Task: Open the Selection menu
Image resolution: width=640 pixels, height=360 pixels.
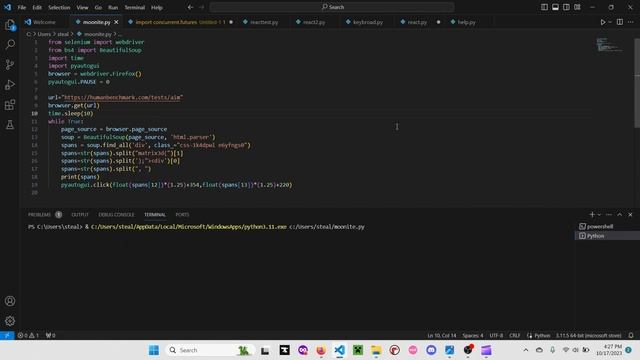Action: point(59,7)
